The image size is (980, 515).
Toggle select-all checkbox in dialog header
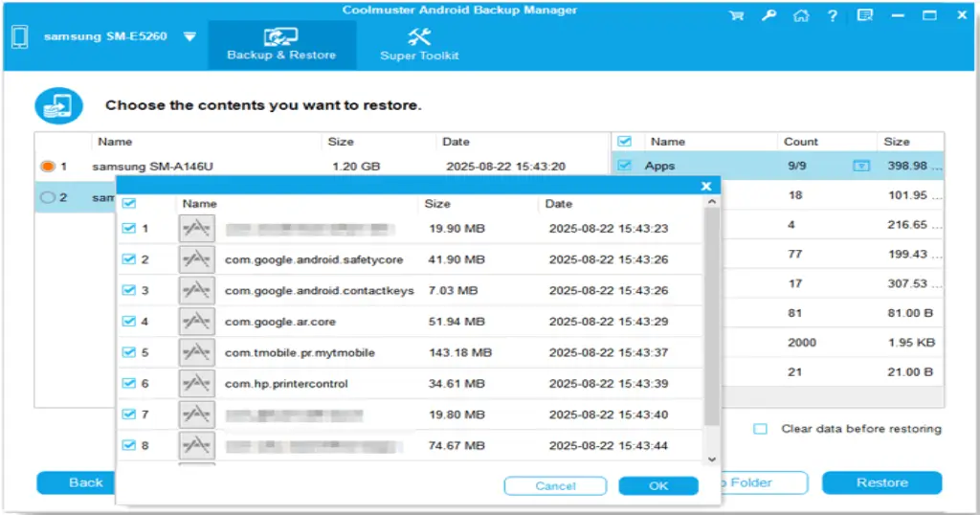click(129, 203)
